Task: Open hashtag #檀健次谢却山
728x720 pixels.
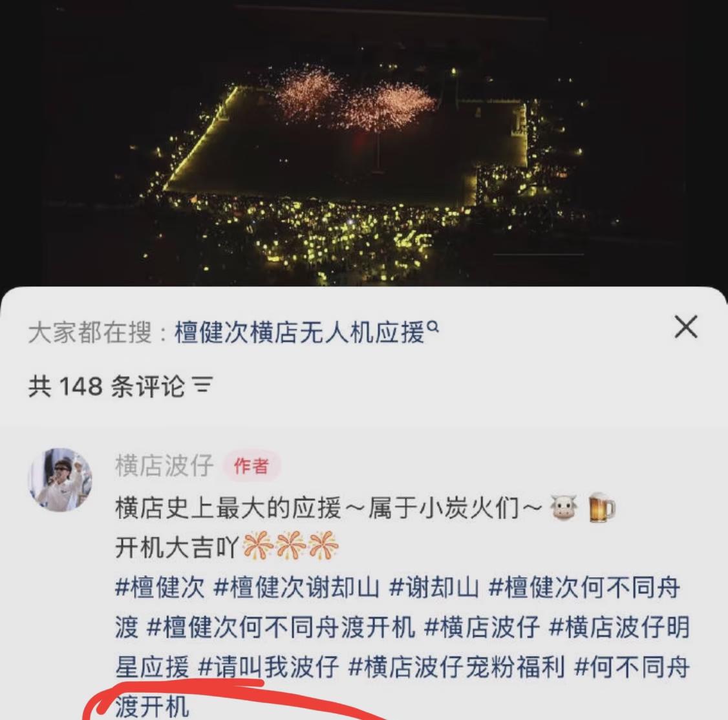Action: click(x=295, y=588)
